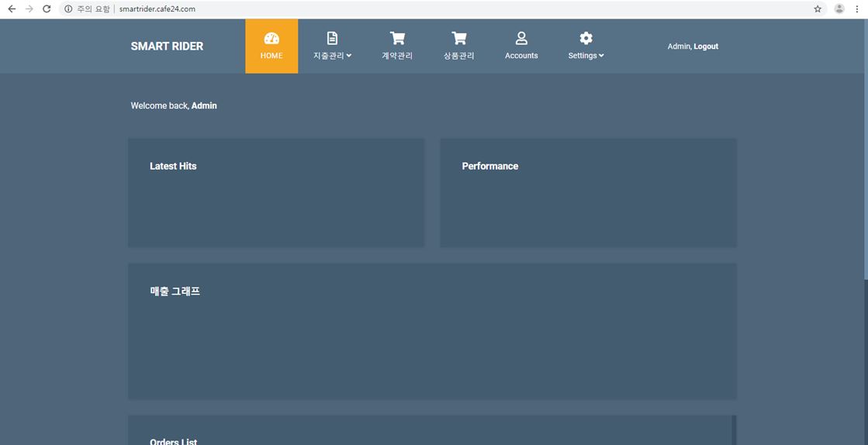Click the Logout link

706,47
